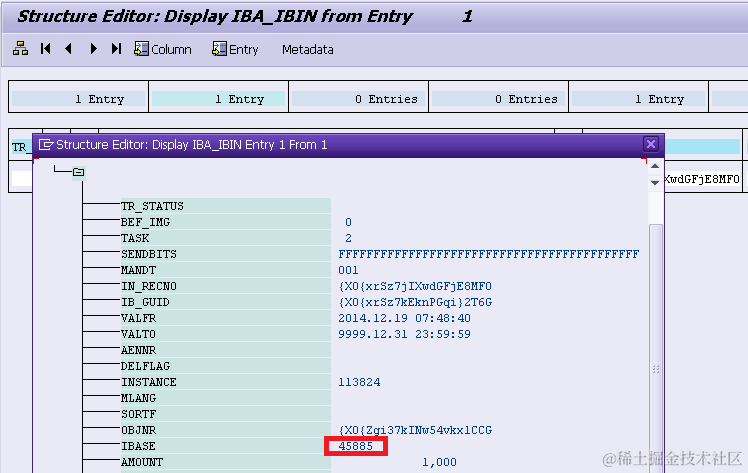Screen dimensions: 748x473
Task: Select the MLANG field row
Action: point(226,398)
